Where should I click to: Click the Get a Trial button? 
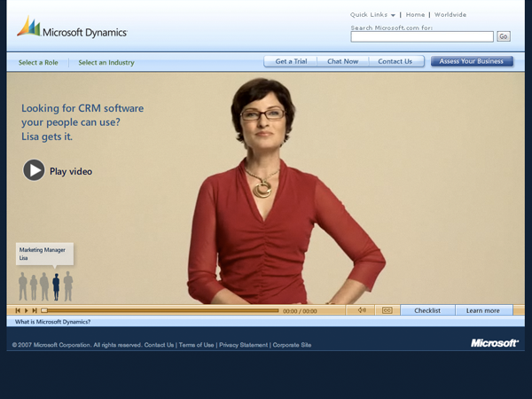coord(291,61)
